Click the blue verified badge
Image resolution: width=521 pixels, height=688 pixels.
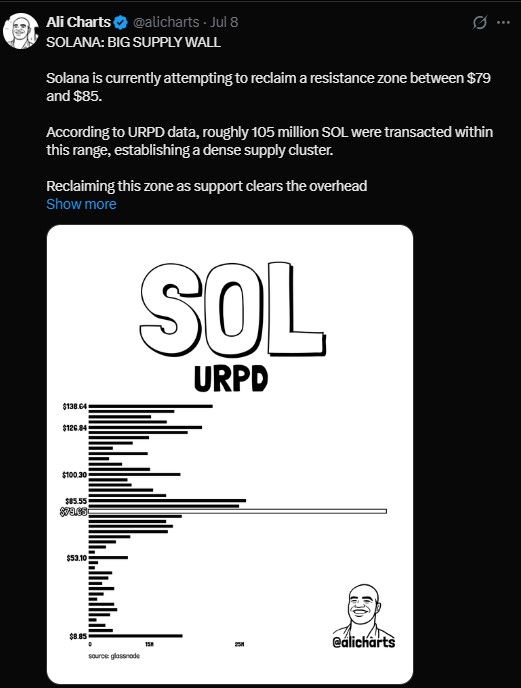point(121,22)
